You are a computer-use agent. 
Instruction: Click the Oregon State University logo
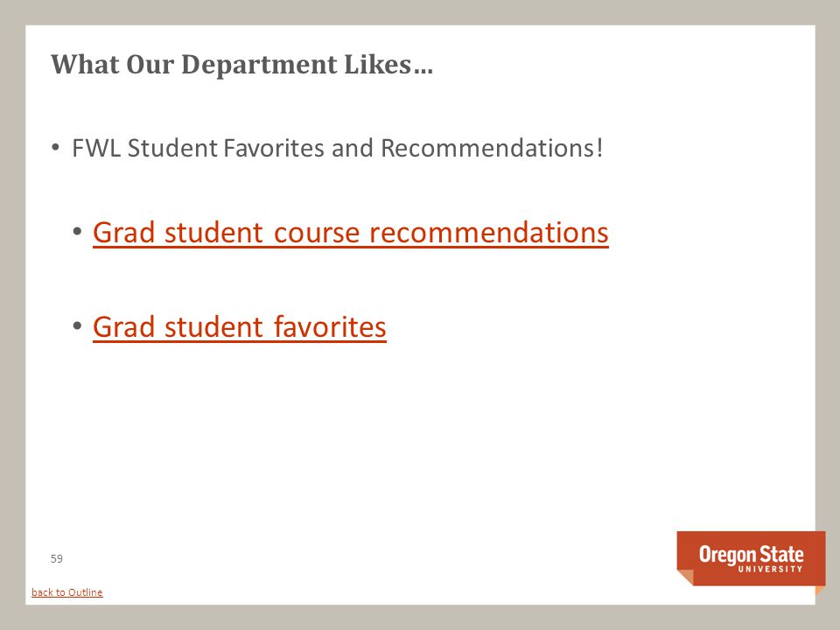pyautogui.click(x=751, y=560)
